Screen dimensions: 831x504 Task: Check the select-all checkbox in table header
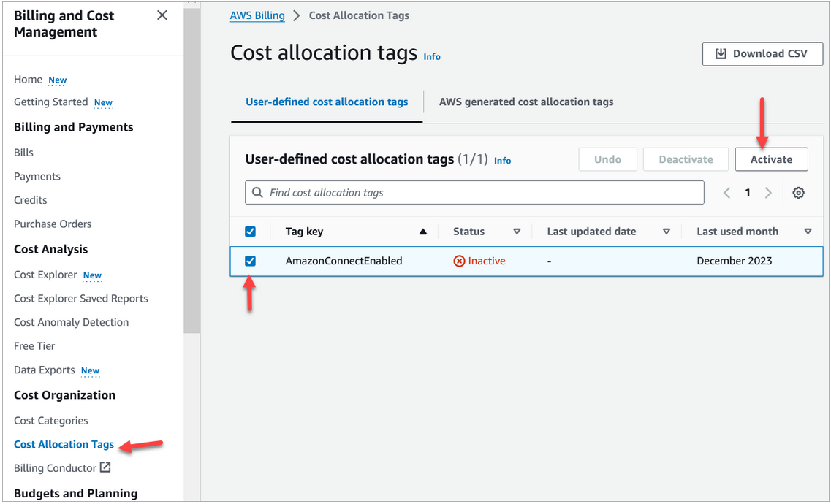coord(250,231)
